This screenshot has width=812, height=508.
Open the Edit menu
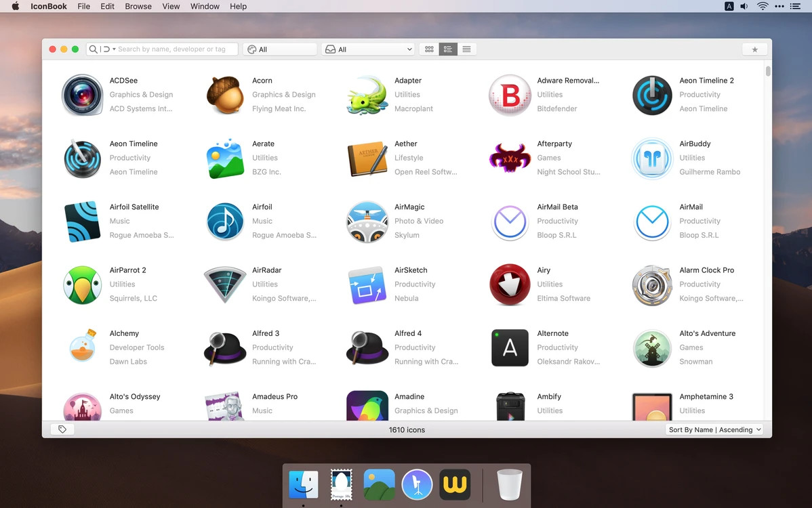[x=107, y=6]
